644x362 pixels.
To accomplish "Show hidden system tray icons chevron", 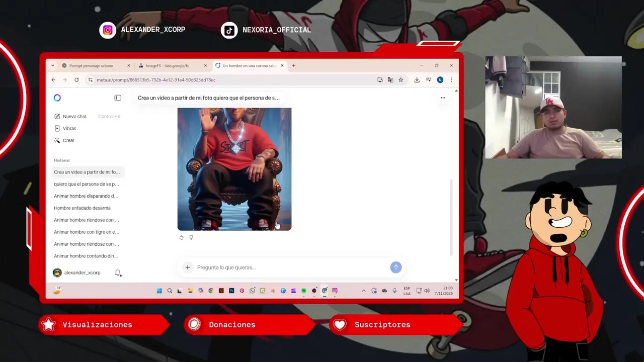I will [x=364, y=291].
